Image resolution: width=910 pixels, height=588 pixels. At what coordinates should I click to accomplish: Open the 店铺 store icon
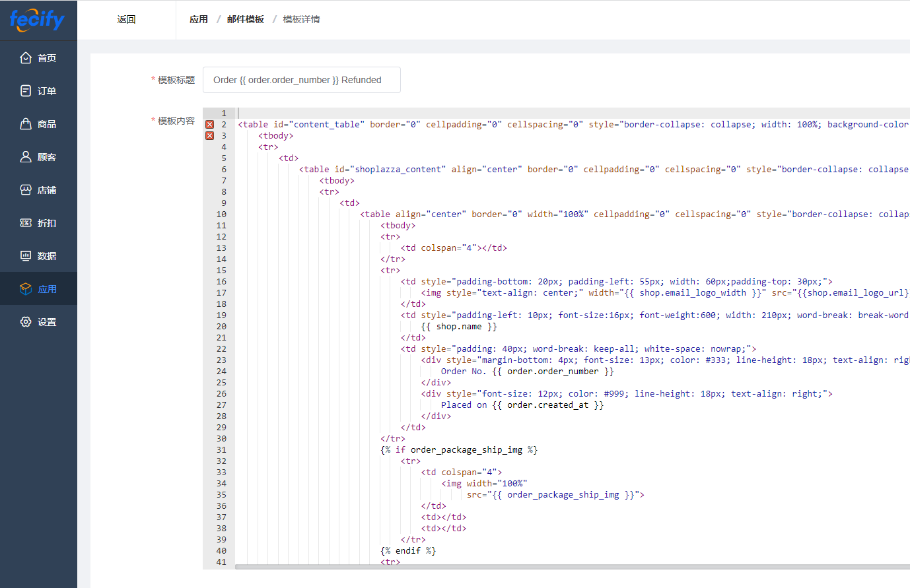(26, 190)
